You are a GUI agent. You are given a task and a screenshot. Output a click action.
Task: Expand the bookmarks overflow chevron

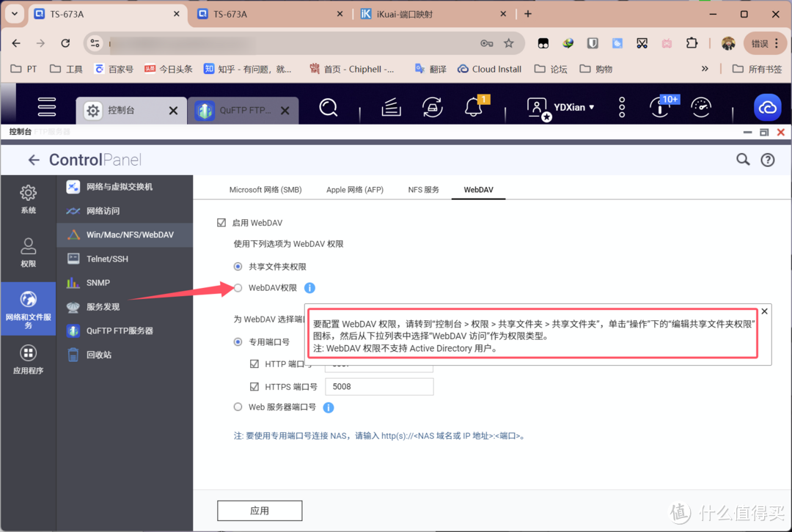pos(705,69)
